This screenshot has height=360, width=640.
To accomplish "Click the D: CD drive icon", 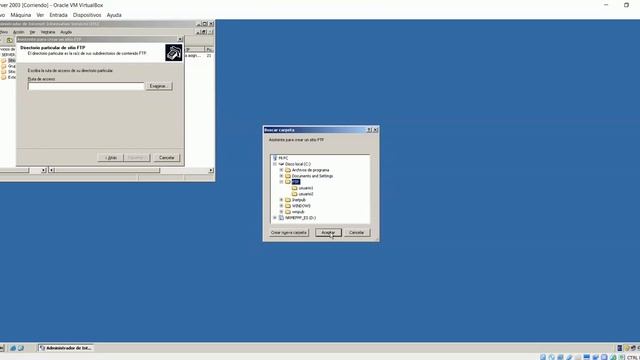I will click(281, 218).
